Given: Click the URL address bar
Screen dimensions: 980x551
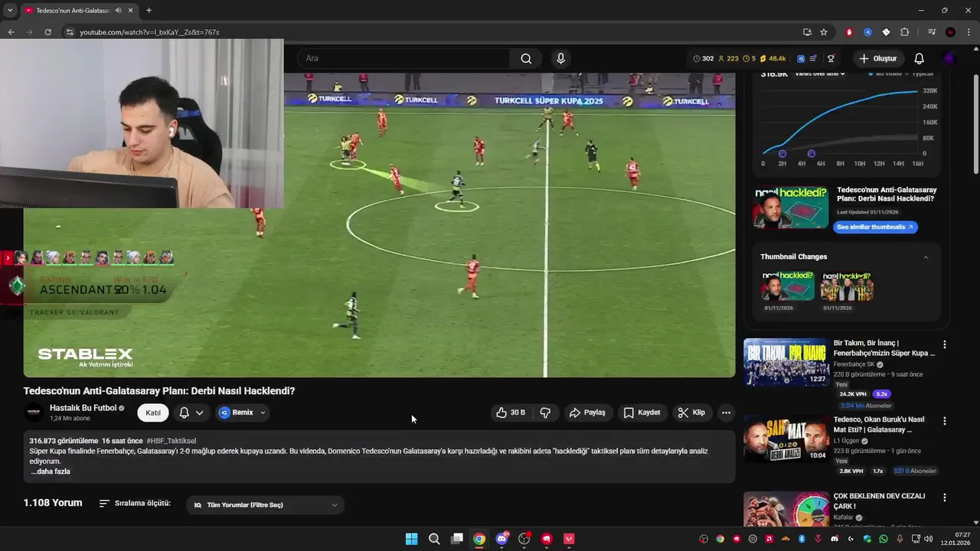Looking at the screenshot, I should (x=429, y=32).
